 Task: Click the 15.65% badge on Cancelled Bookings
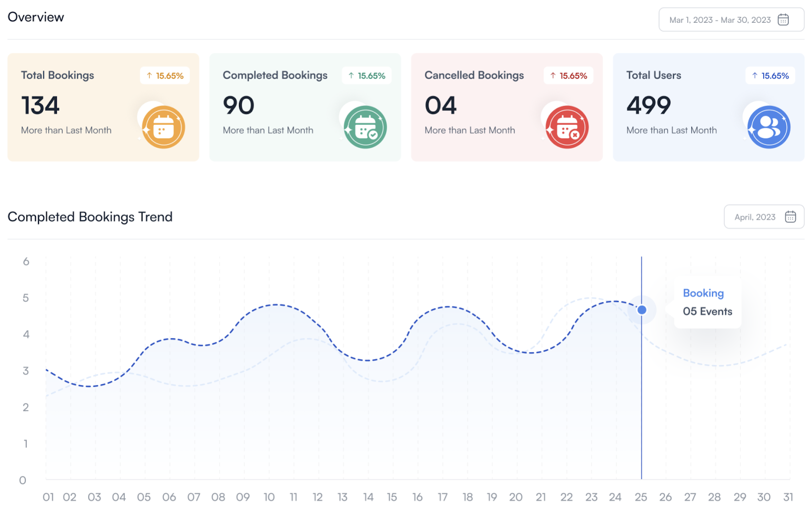point(568,76)
